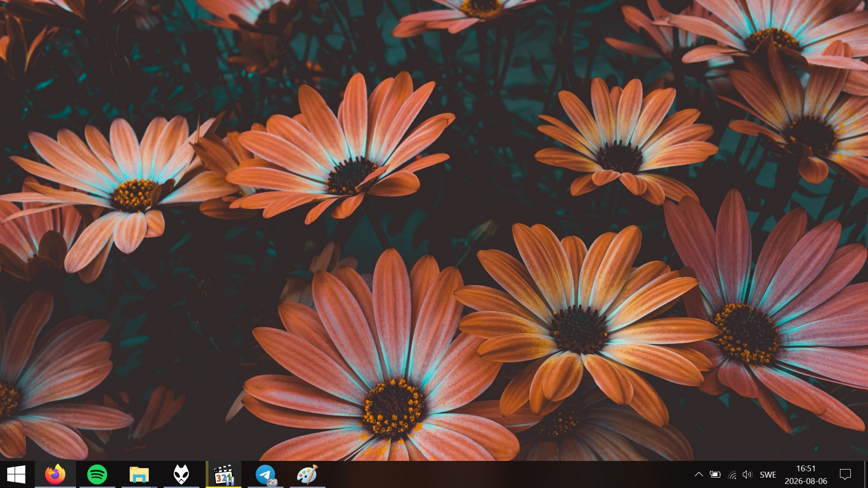The height and width of the screenshot is (488, 868).
Task: Expand hidden system tray icons
Action: click(698, 474)
